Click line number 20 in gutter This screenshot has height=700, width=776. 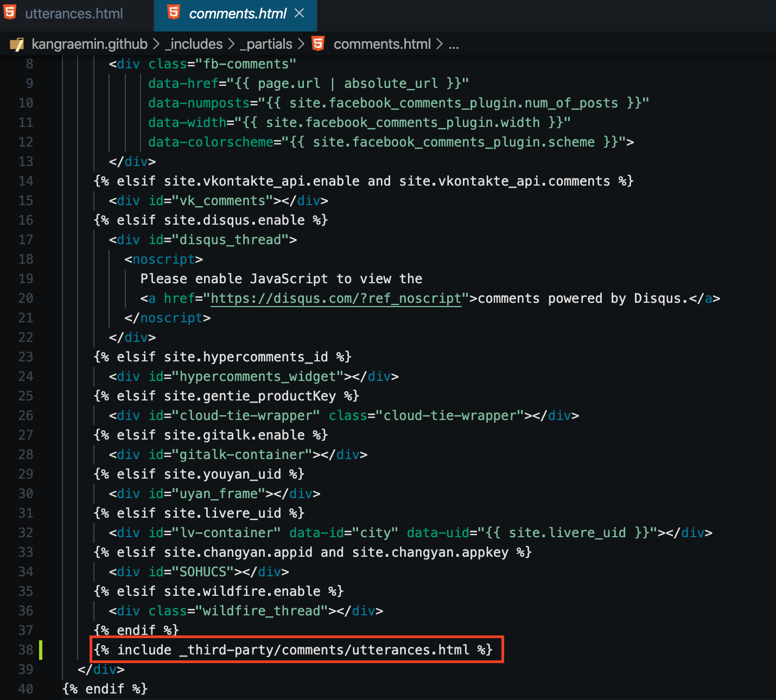pyautogui.click(x=26, y=298)
